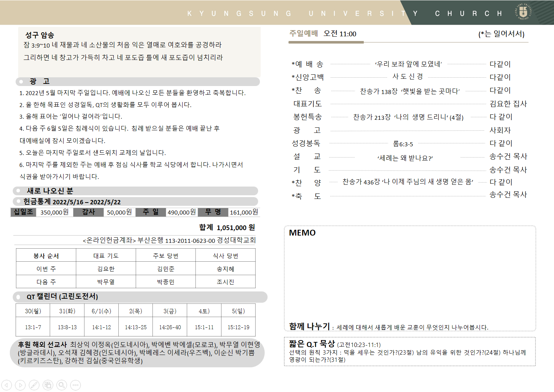Select '찬송가 436장' hymn line
The height and width of the screenshot is (392, 554).
pos(408,182)
